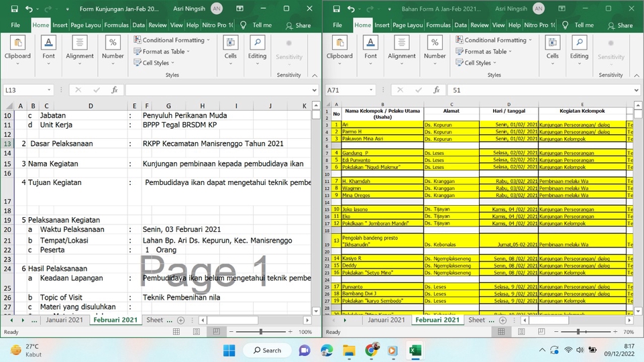Open Cells group in left window ribbon
The height and width of the screenshot is (362, 644).
(230, 50)
